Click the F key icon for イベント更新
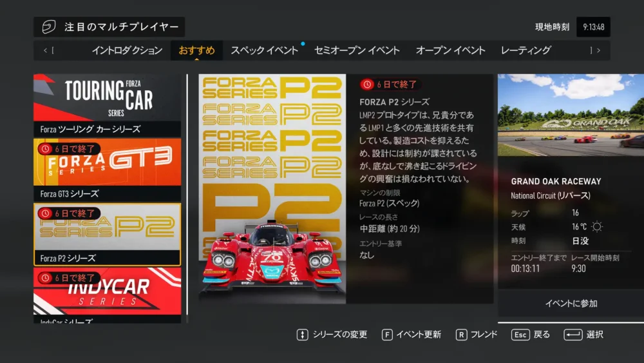The width and height of the screenshot is (644, 363). tap(387, 335)
